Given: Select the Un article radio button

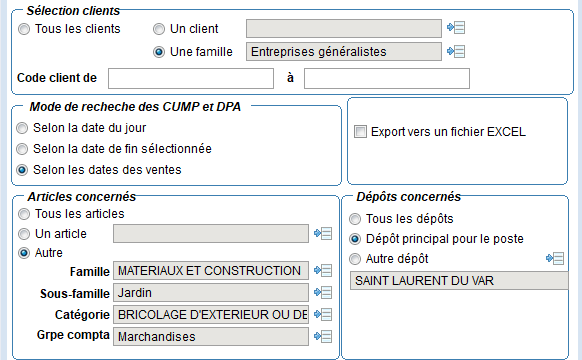Looking at the screenshot, I should pos(24,234).
